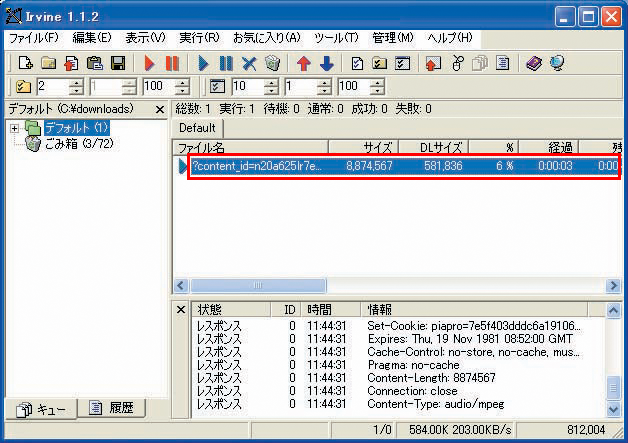628x443 pixels.
Task: Click the spin field showing 10
Action: [x=248, y=86]
